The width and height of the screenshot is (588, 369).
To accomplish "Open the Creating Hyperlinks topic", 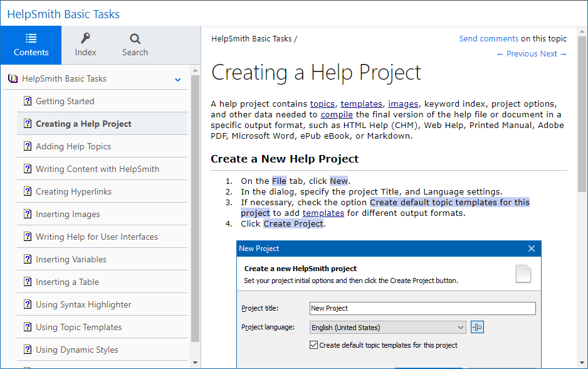I will click(102, 191).
